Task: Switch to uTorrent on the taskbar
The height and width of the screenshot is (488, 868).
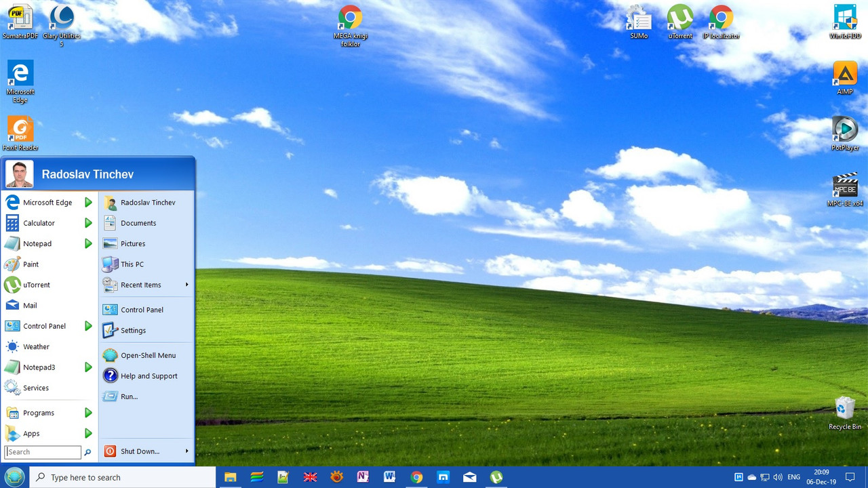Action: [496, 477]
